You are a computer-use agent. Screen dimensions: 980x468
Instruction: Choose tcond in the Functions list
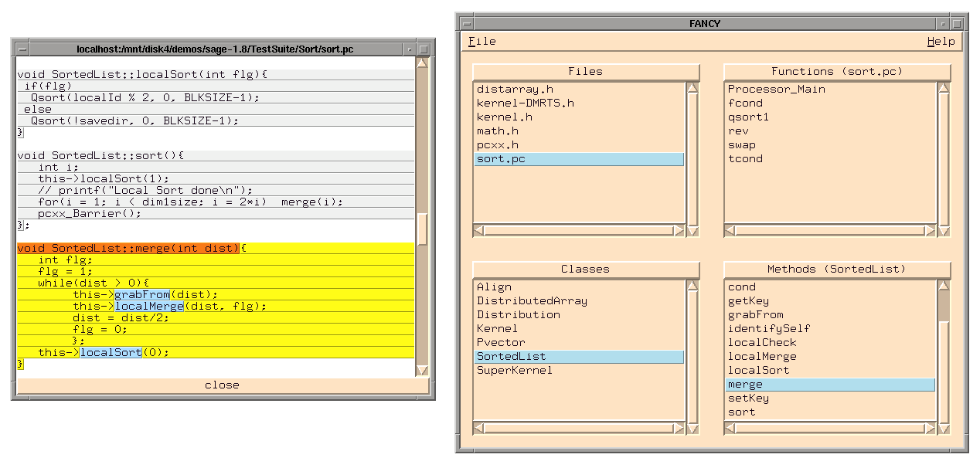[830, 159]
